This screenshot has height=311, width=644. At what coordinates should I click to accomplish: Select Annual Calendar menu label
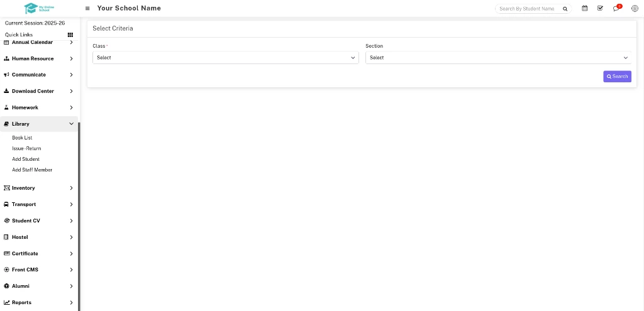click(33, 42)
